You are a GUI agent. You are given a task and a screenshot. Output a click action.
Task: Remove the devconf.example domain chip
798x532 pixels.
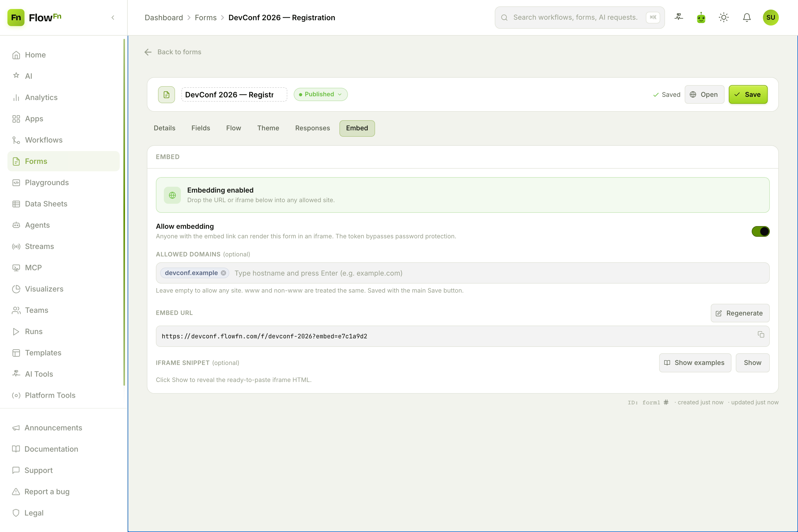223,273
